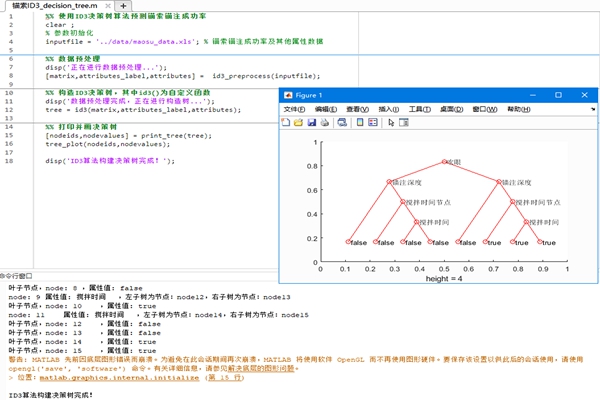Click the Link Plot icon in Figure toolbar
The height and width of the screenshot is (400, 600).
pyautogui.click(x=342, y=122)
